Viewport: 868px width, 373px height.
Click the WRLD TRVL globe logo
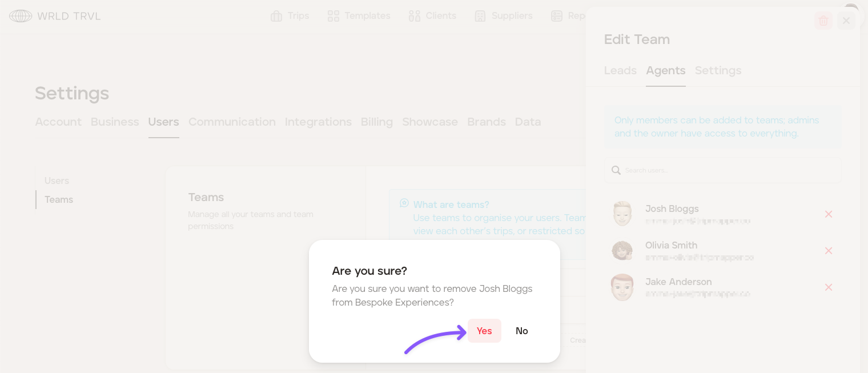tap(21, 16)
